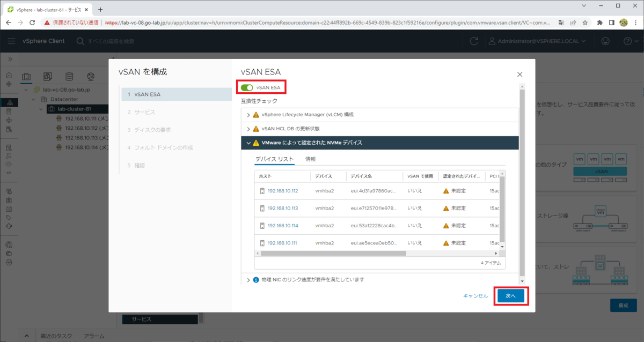Click the browser address bar URL
Screen dimensions: 644x342
coord(327,23)
